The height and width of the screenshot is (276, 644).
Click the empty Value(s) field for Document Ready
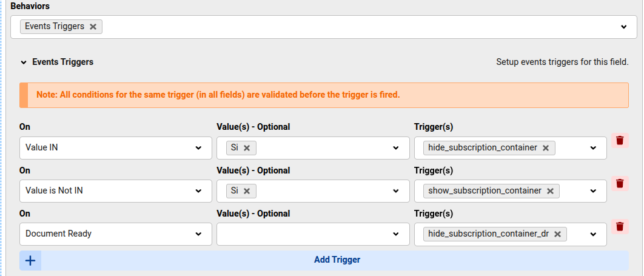click(303, 234)
